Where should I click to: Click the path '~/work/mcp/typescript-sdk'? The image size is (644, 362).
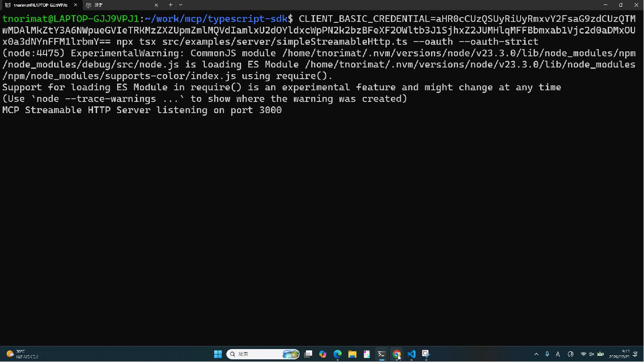click(x=216, y=19)
